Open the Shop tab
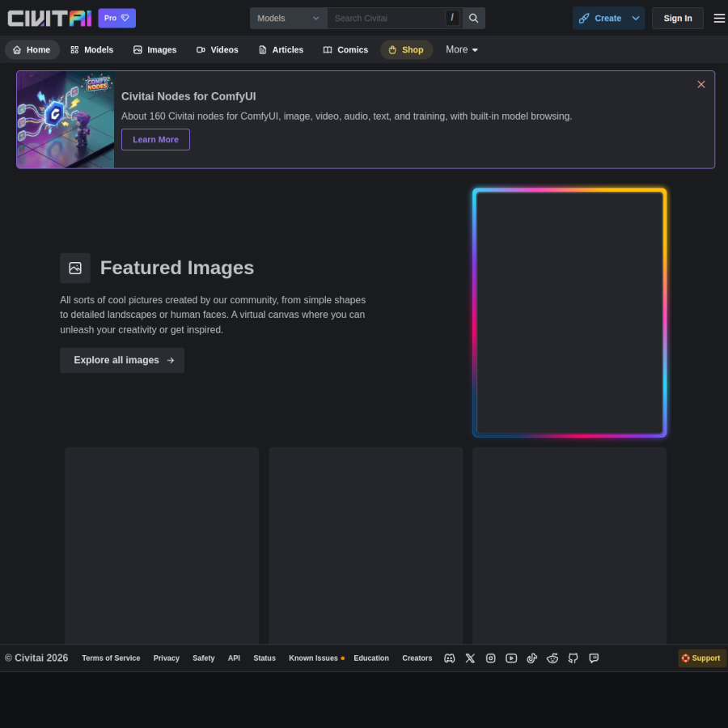This screenshot has width=728, height=728. point(406,49)
